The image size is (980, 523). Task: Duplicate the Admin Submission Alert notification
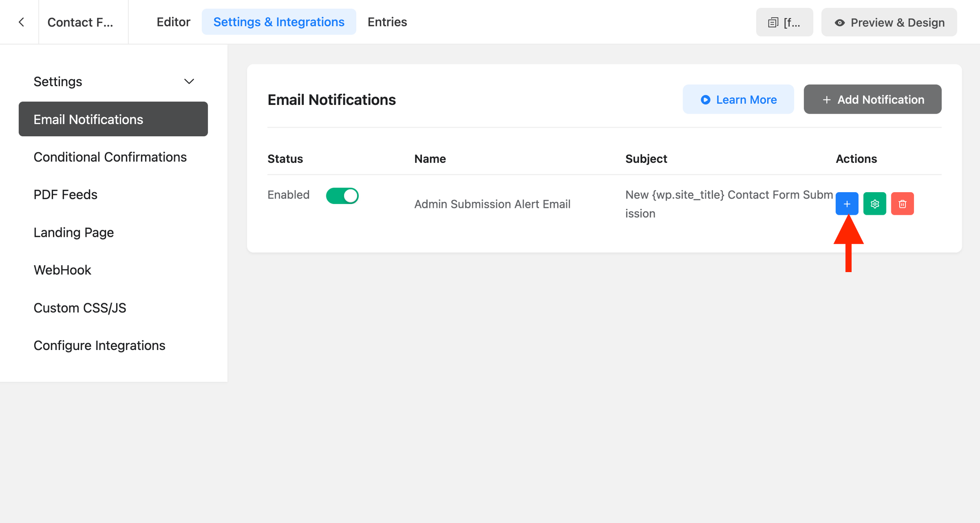coord(847,203)
